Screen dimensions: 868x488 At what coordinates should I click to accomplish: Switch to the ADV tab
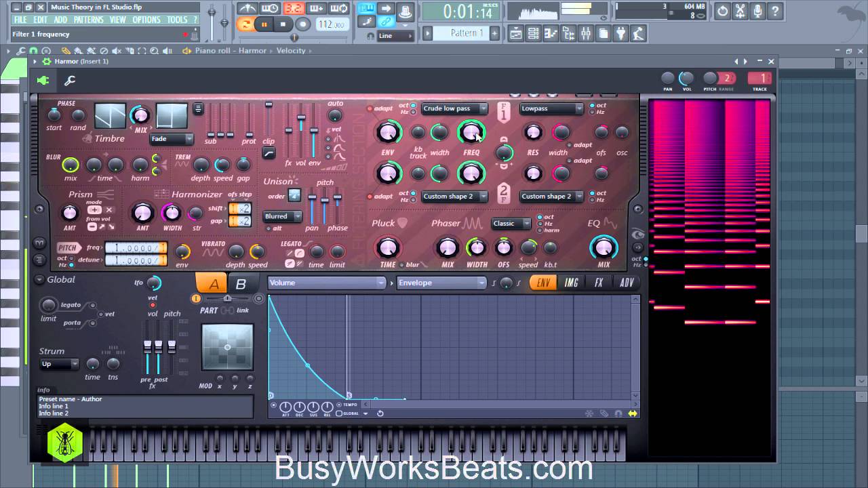(x=627, y=283)
